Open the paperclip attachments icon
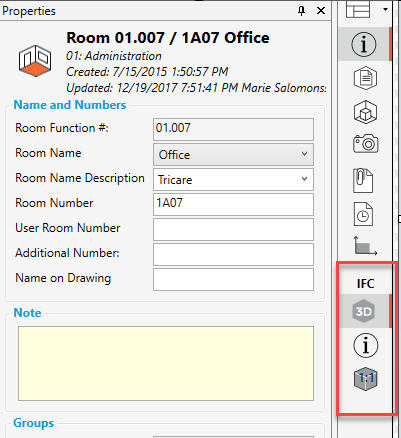The width and height of the screenshot is (401, 438). click(x=363, y=181)
